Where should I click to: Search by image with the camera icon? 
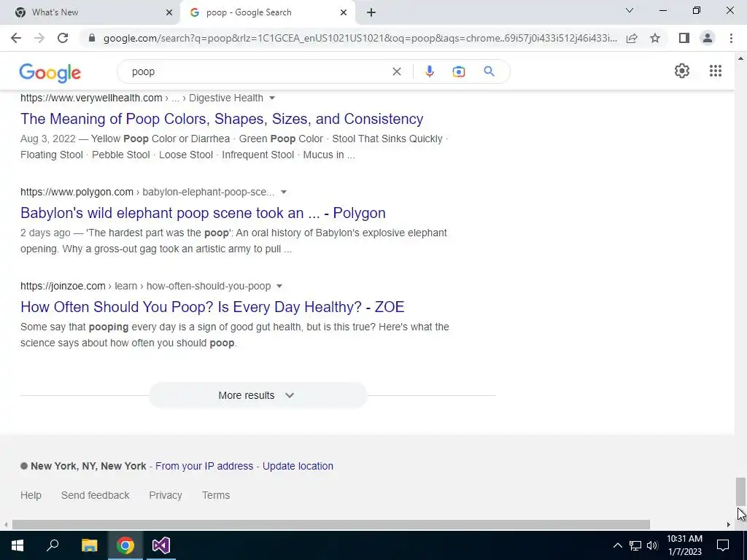(x=458, y=71)
